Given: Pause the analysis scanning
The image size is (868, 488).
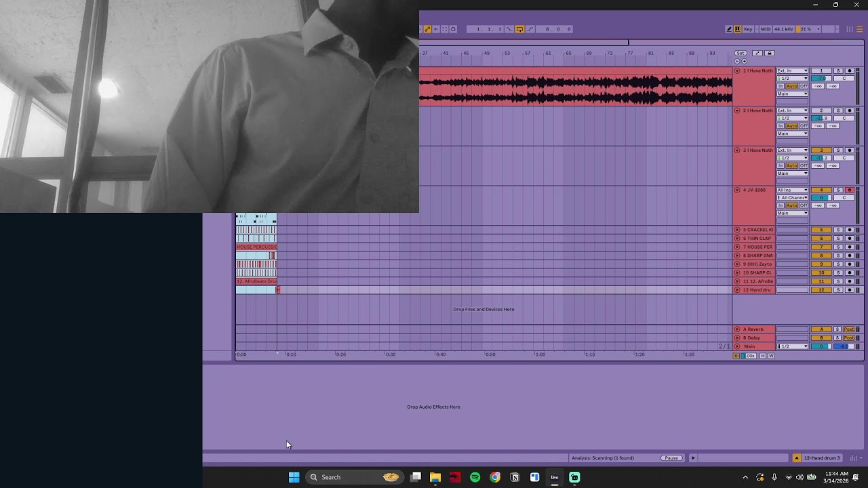Looking at the screenshot, I should pyautogui.click(x=671, y=458).
